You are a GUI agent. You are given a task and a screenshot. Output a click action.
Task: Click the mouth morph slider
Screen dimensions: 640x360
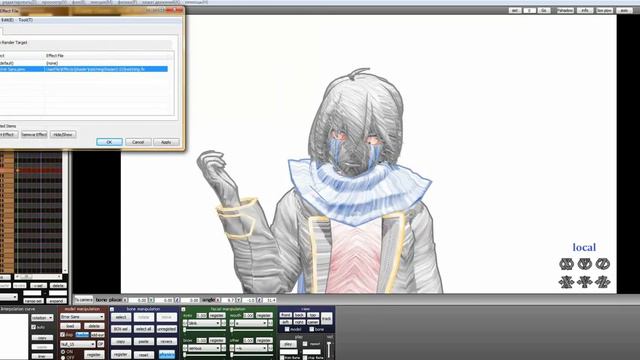251,330
